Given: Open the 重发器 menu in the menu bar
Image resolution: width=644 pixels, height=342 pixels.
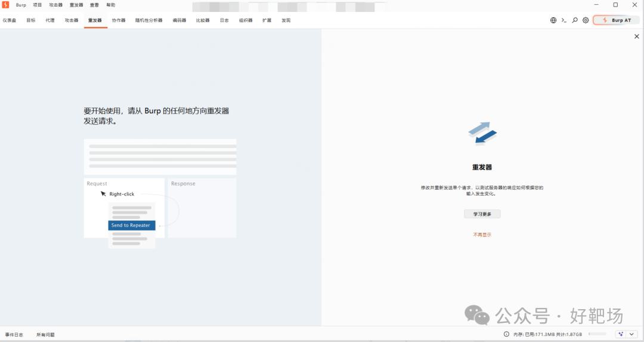Looking at the screenshot, I should [x=76, y=5].
